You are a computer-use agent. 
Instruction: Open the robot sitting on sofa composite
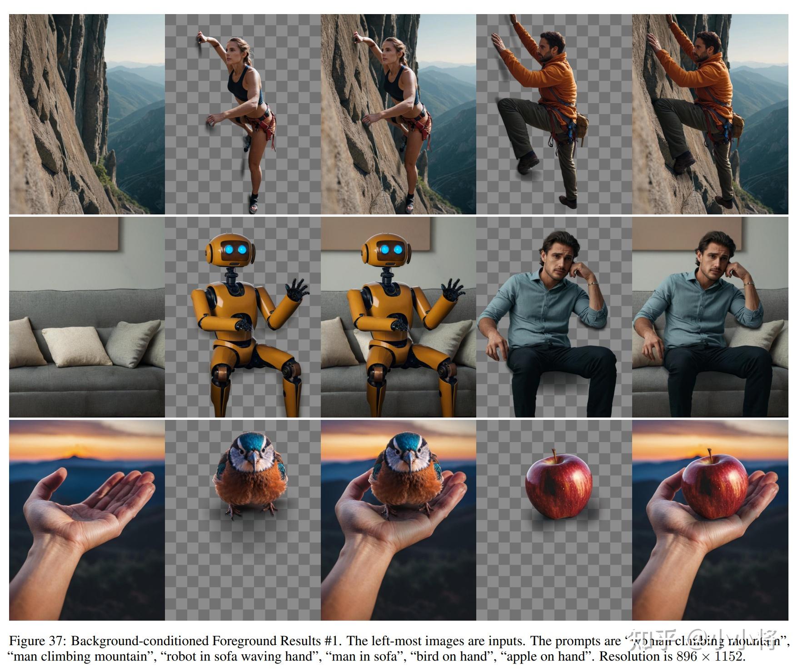point(398,317)
